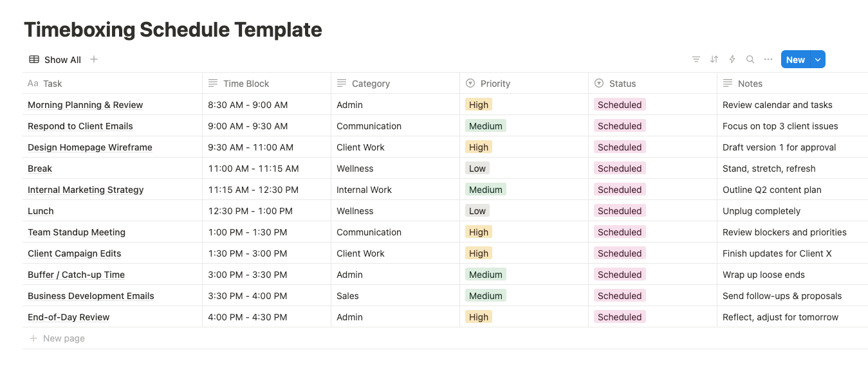Expand the New button dropdown arrow

(818, 59)
